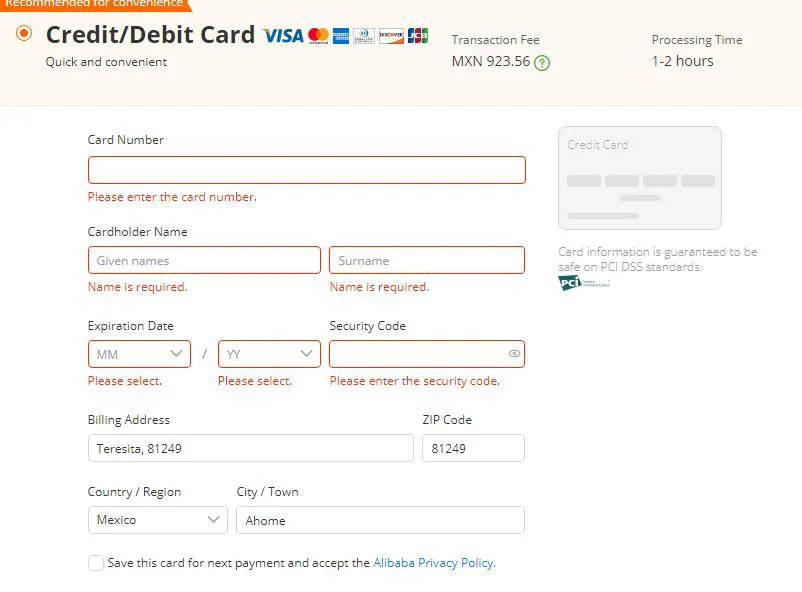Click the JCB card logo
Screen dimensions: 802x592
[x=418, y=36]
